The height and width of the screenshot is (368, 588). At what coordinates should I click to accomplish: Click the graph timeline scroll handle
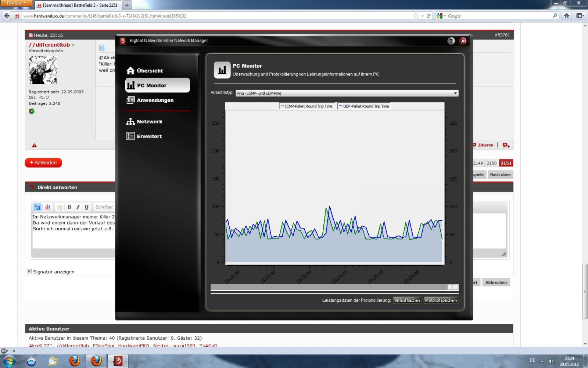(x=453, y=287)
